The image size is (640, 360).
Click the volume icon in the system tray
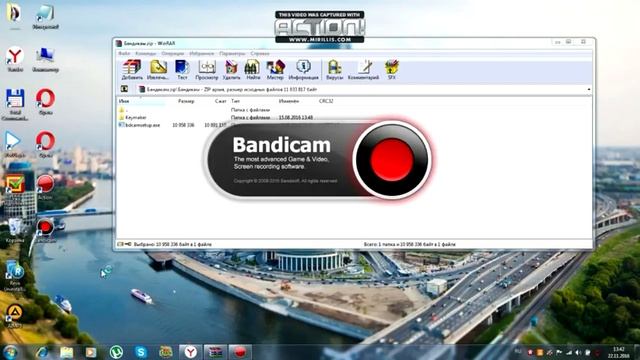click(x=578, y=352)
